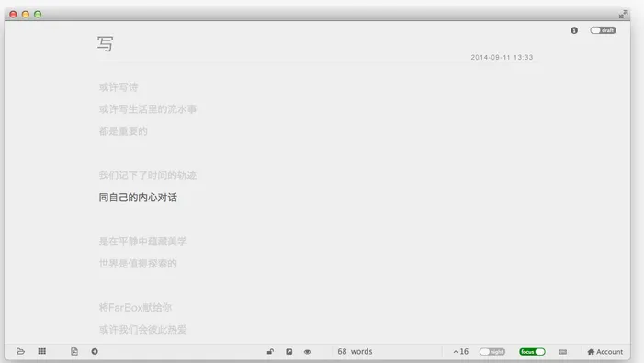Turn off the focus mode switch
This screenshot has height=363, width=644.
532,351
